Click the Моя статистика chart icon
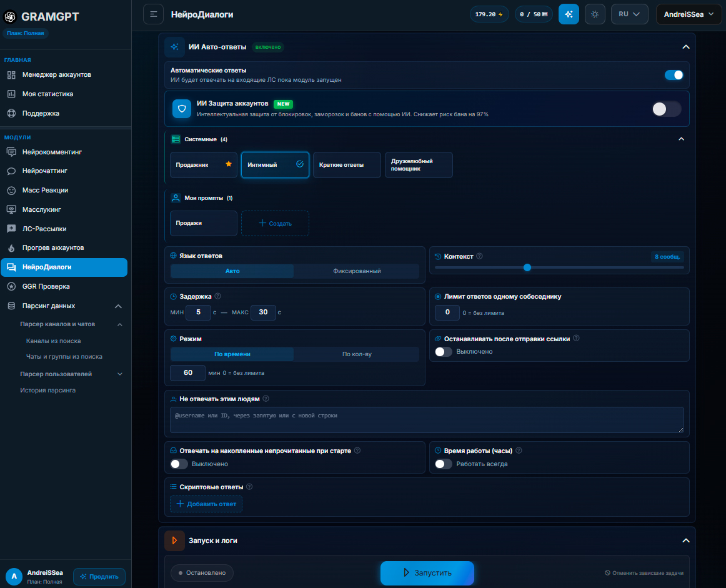The height and width of the screenshot is (588, 726). [x=12, y=94]
